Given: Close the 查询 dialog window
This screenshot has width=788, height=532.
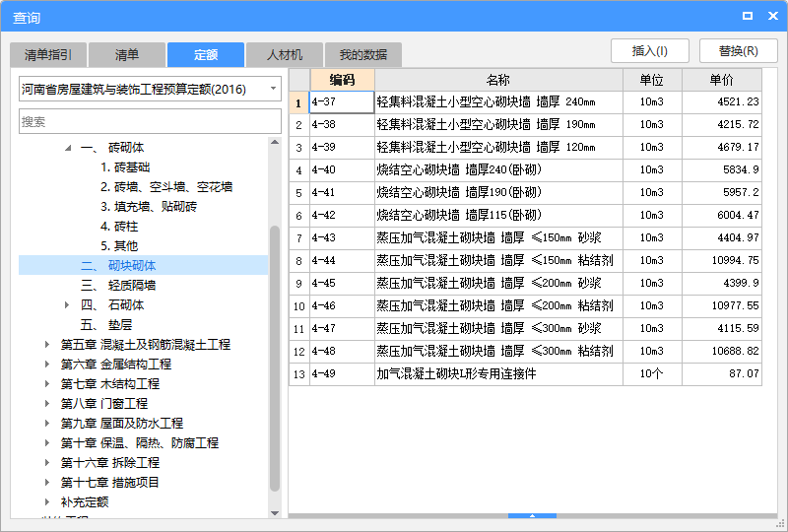Looking at the screenshot, I should 773,16.
